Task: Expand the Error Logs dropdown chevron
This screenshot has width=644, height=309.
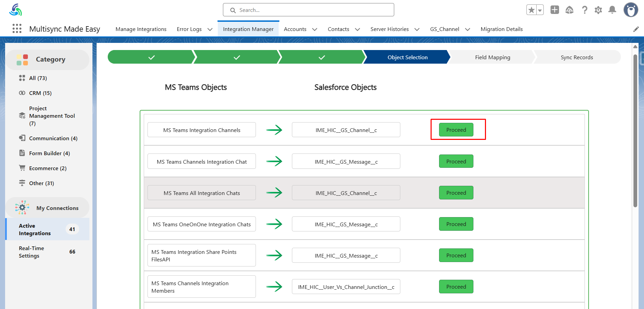Action: pyautogui.click(x=210, y=29)
